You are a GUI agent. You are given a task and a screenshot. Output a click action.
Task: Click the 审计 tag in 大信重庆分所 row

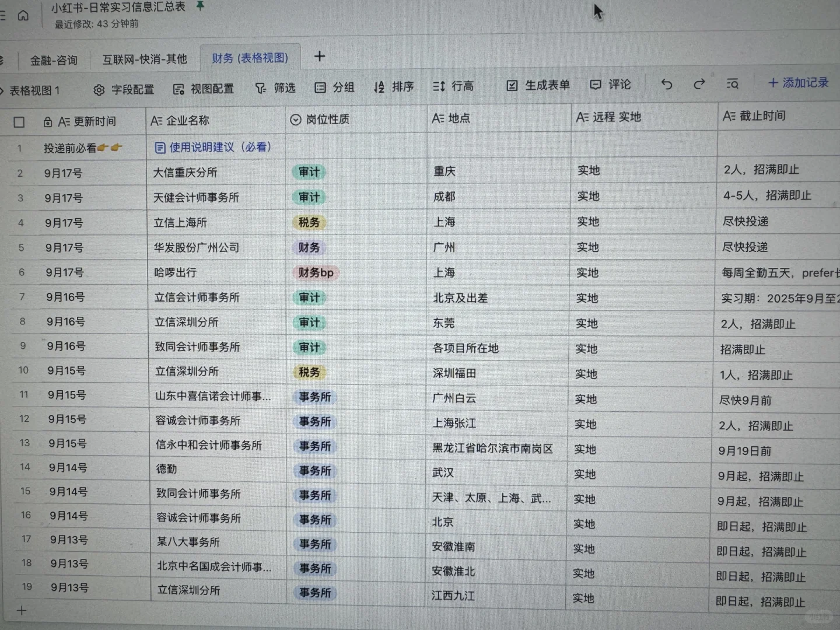[x=309, y=172]
